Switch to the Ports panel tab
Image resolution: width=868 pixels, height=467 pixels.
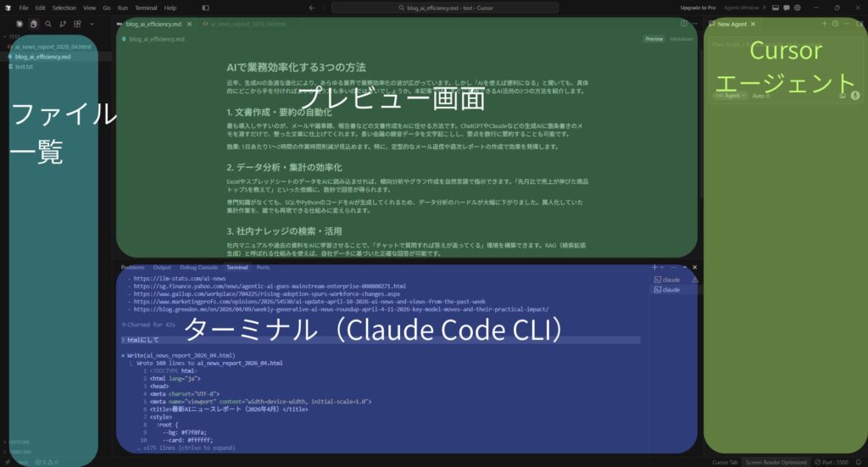263,268
